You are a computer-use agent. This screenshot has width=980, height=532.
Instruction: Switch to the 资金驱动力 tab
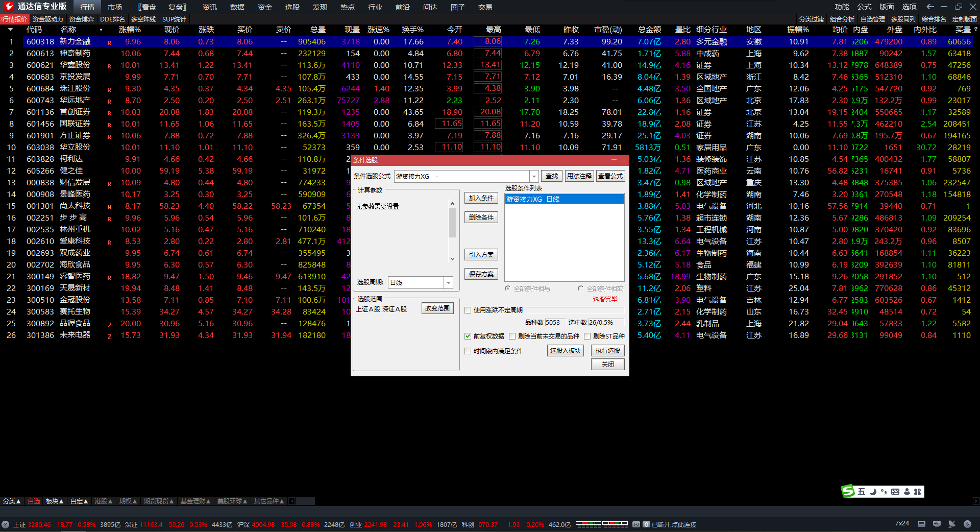coord(48,19)
